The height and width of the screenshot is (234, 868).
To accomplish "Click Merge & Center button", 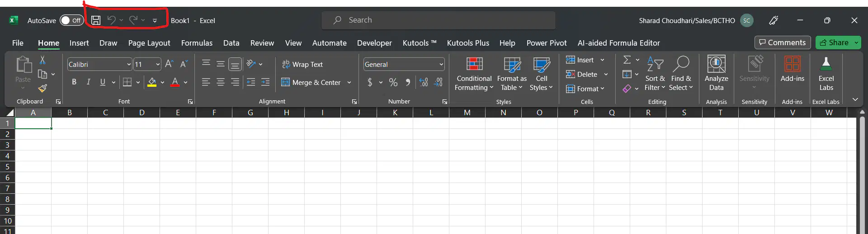I will coord(311,83).
